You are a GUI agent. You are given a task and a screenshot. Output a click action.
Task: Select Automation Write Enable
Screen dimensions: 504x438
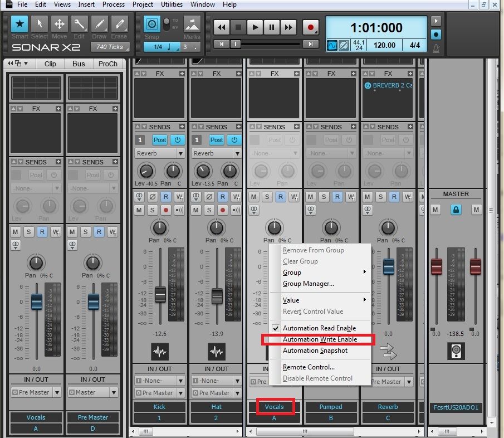tap(320, 339)
